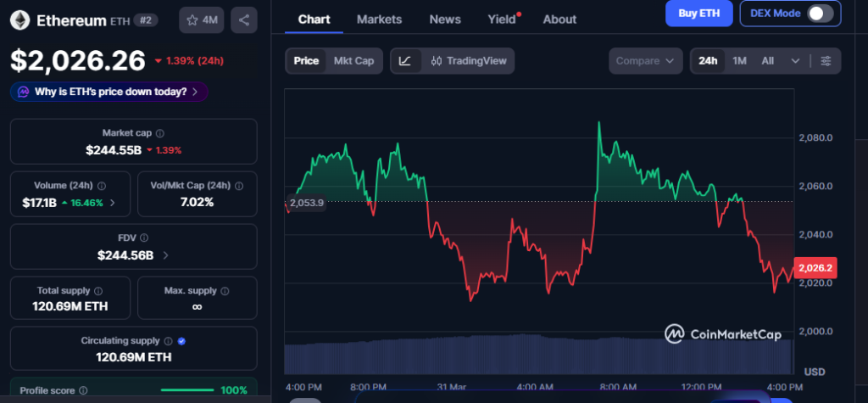Open the Compare dropdown
The width and height of the screenshot is (868, 403).
645,60
